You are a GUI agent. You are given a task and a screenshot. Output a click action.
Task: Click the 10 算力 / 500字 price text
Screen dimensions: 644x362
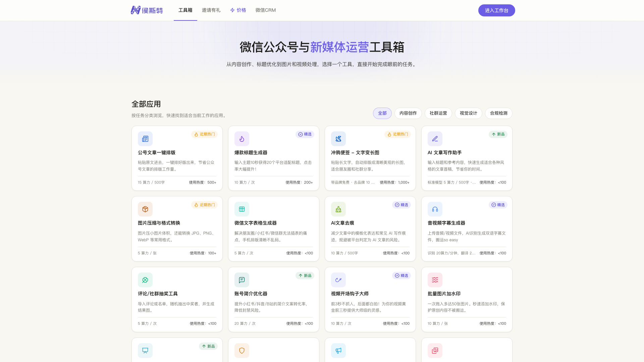coord(344,253)
